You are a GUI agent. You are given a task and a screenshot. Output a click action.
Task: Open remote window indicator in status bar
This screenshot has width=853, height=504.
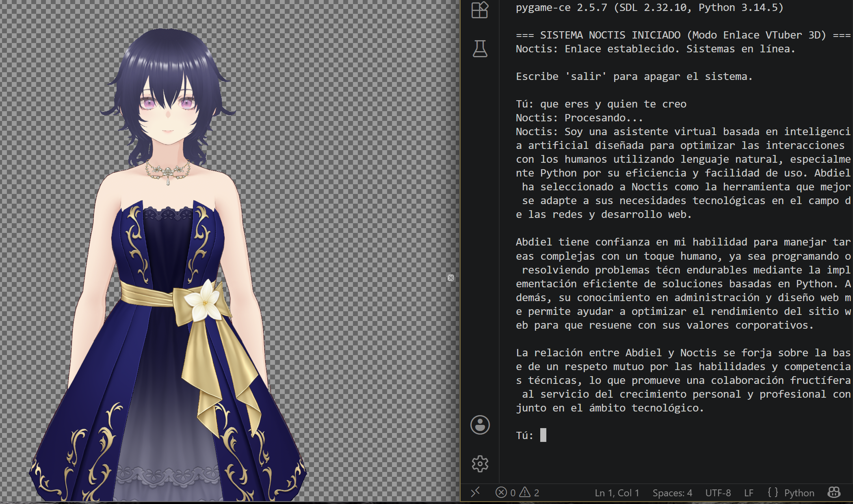pyautogui.click(x=475, y=492)
